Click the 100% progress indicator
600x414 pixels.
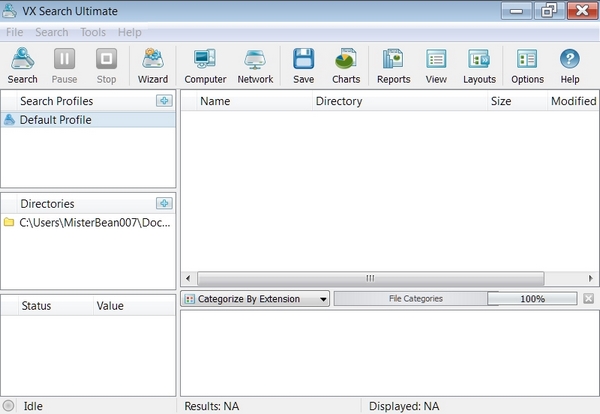coord(532,298)
